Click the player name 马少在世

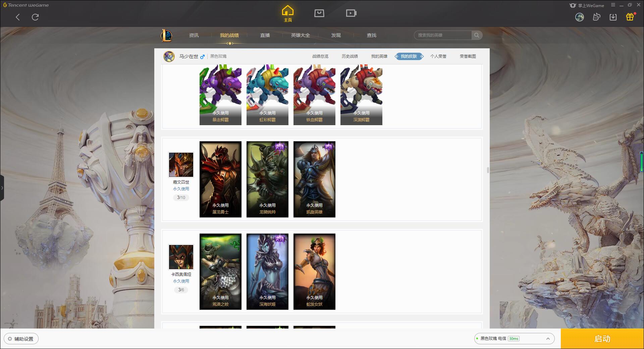pos(189,56)
